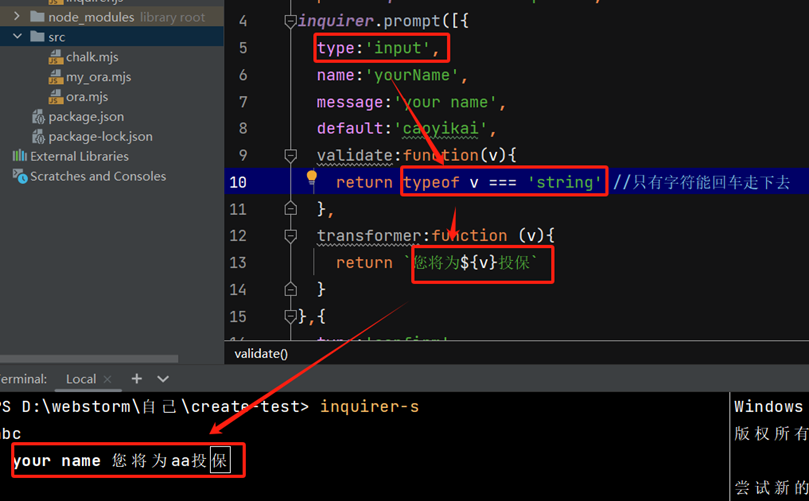Collapse the validate function on line 9
Image resolution: width=809 pixels, height=501 pixels.
pyautogui.click(x=290, y=155)
